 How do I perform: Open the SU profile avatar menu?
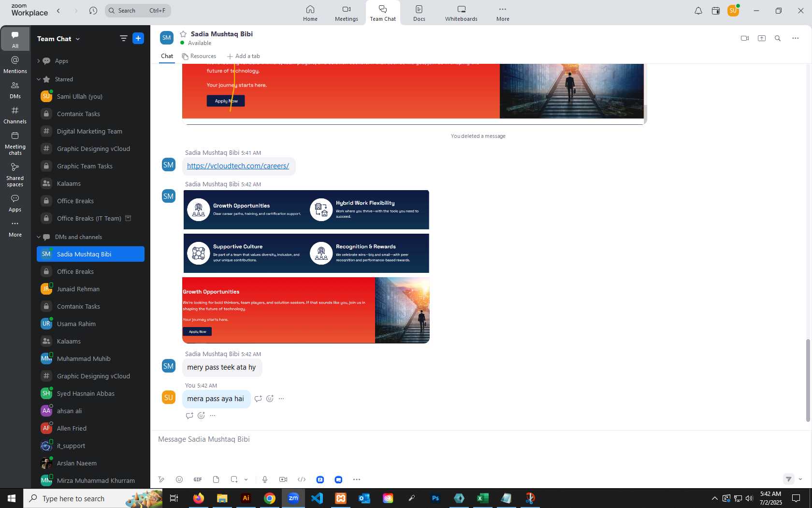coord(733,11)
